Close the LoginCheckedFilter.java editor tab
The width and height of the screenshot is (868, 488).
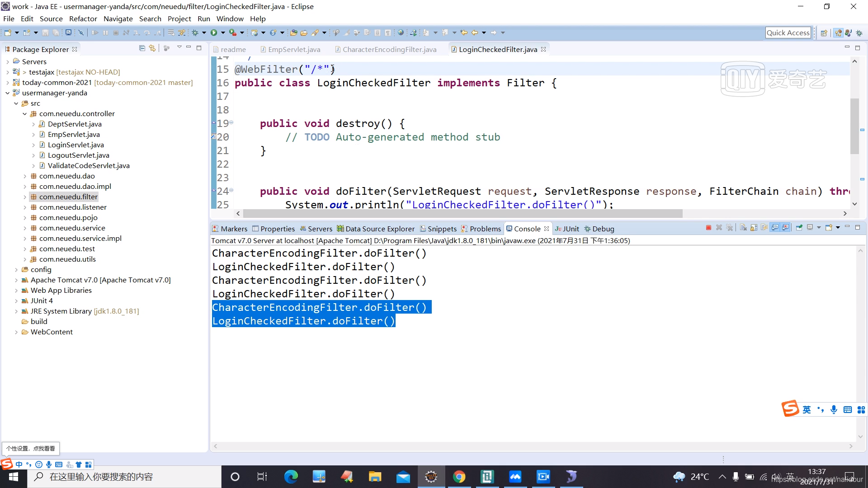(543, 49)
